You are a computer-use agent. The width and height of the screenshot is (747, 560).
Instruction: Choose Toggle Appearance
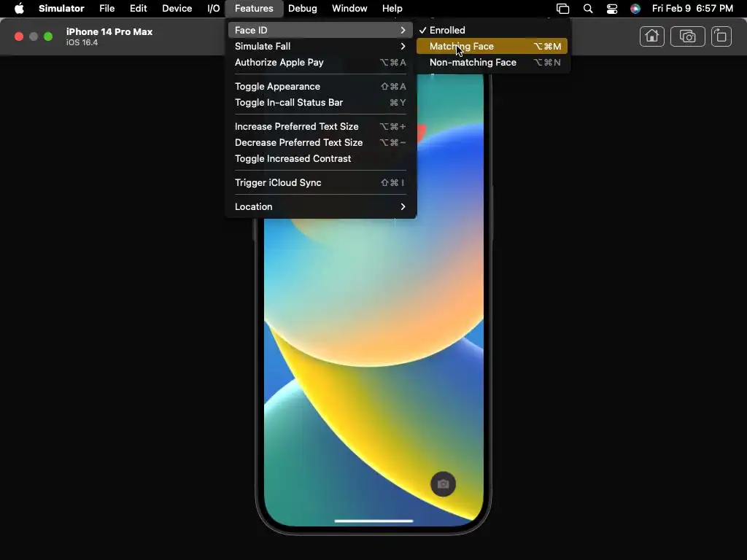tap(320, 86)
